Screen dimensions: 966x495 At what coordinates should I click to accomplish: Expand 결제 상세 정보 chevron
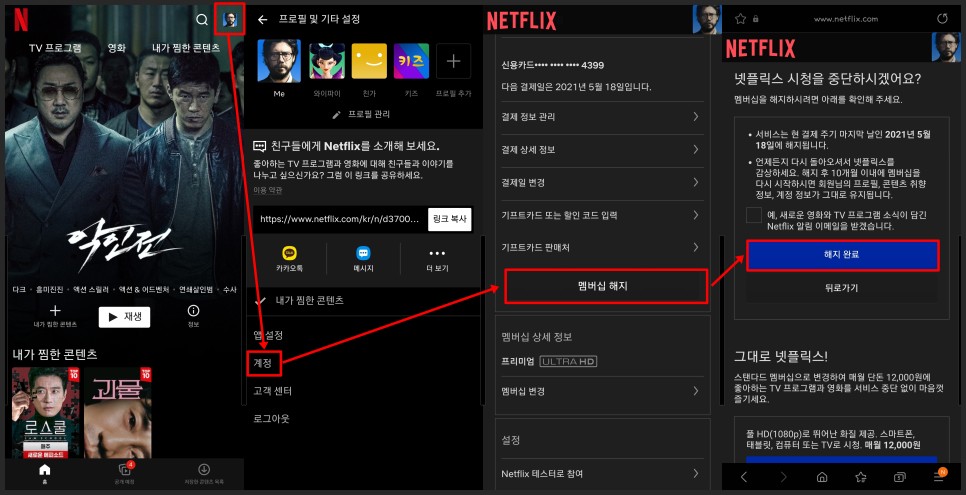(696, 149)
